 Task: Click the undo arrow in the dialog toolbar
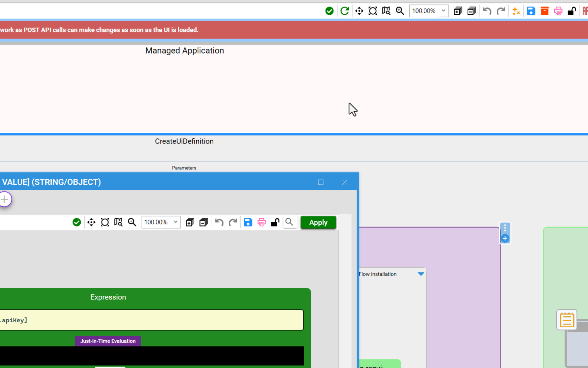[x=219, y=223]
